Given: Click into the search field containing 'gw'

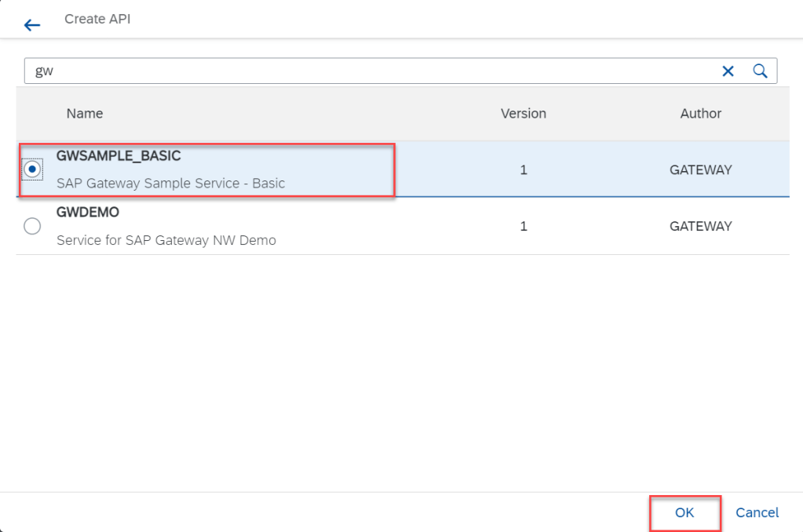Looking at the screenshot, I should point(369,71).
